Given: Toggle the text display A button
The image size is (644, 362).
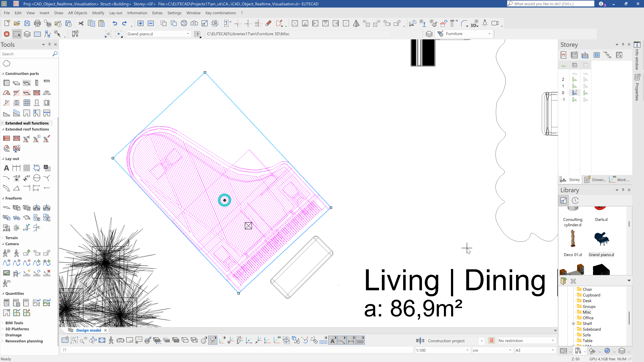Looking at the screenshot, I should pos(333,340).
